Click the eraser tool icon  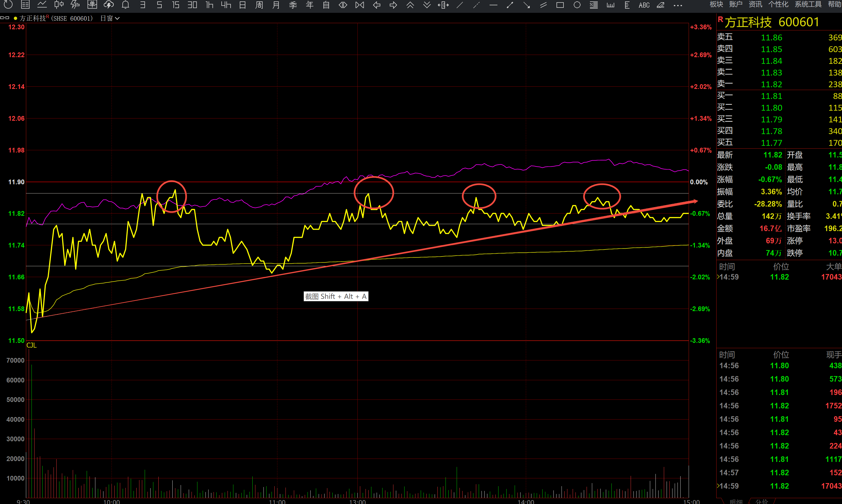coord(660,5)
